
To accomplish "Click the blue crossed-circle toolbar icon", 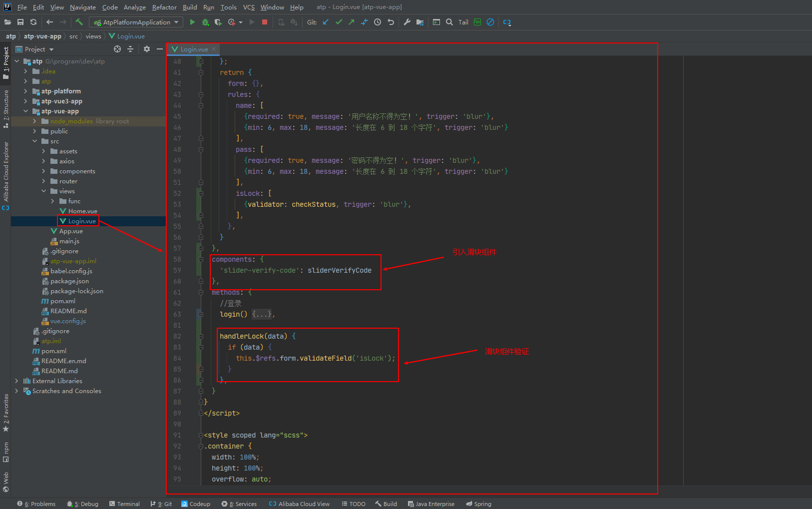I will 490,22.
